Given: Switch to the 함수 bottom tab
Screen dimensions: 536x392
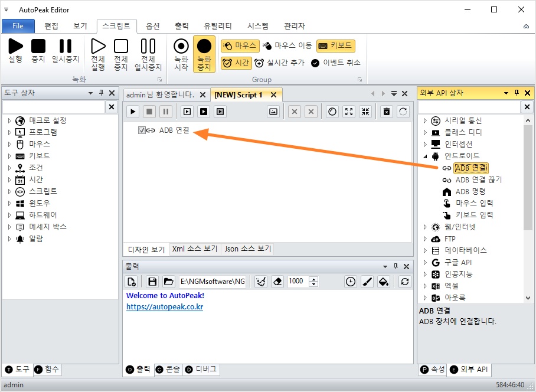Looking at the screenshot, I should [x=47, y=369].
